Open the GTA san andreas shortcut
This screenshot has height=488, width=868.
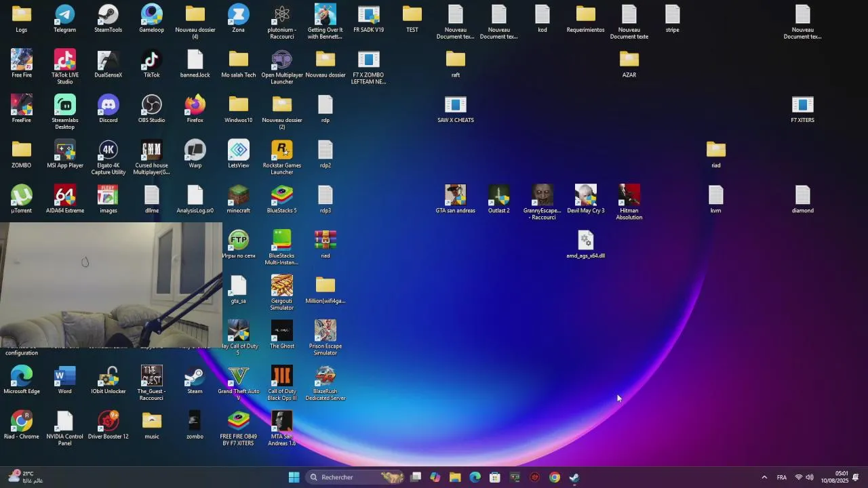point(456,199)
